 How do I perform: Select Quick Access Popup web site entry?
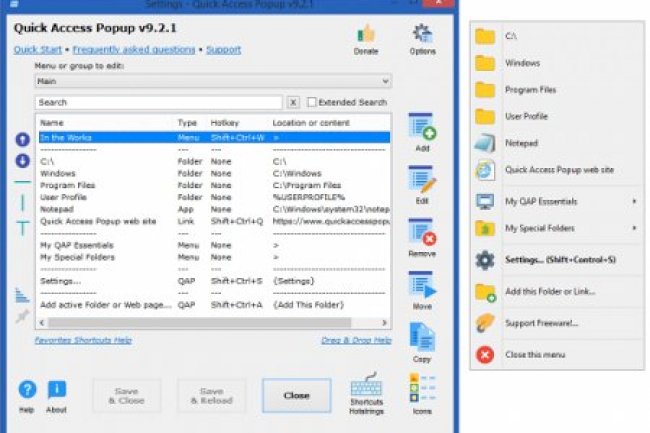point(557,169)
